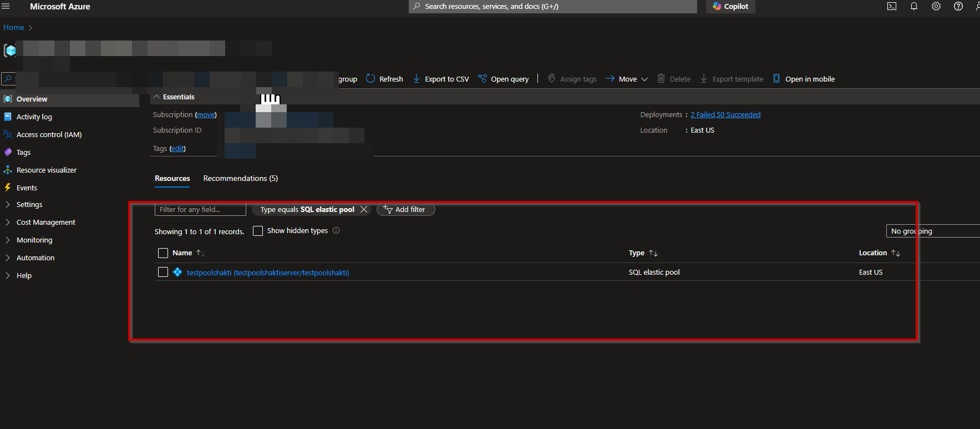Sort the list by Location column
The width and height of the screenshot is (980, 429).
click(x=880, y=253)
